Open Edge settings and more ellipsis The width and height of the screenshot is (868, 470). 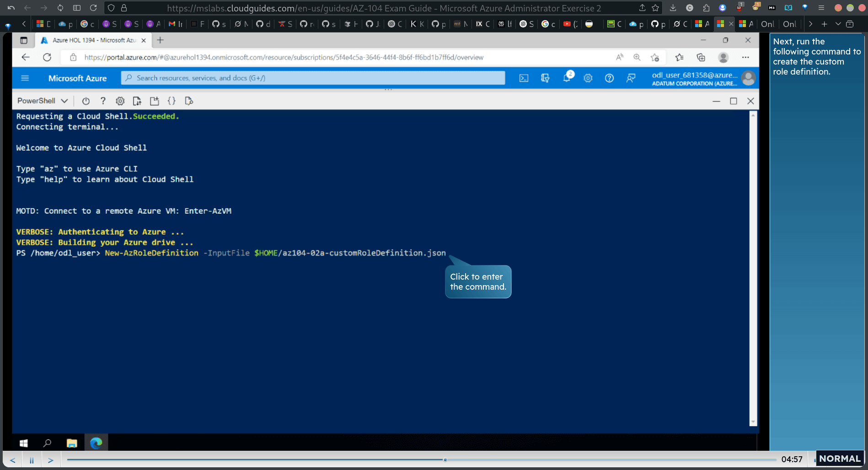coord(745,57)
